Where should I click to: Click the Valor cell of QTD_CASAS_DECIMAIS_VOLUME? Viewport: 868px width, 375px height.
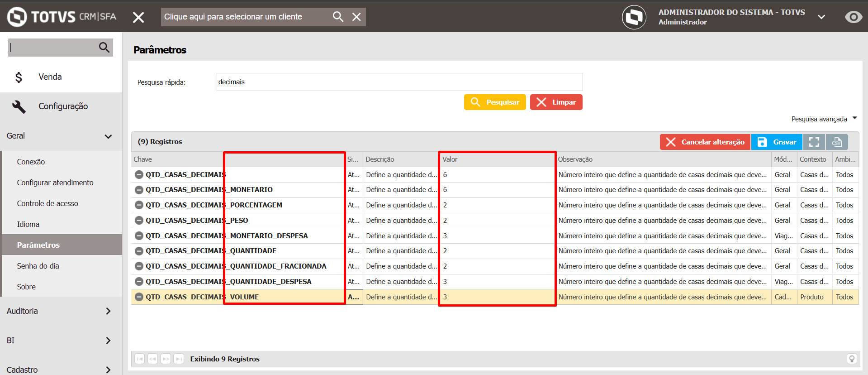497,297
